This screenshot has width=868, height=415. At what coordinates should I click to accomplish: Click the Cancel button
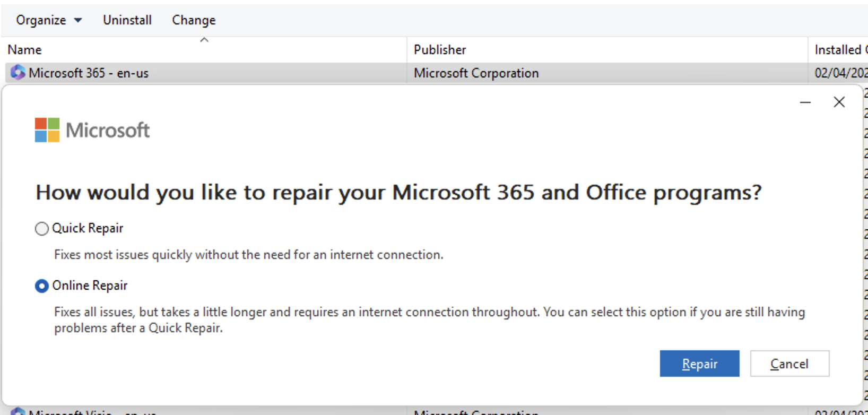(789, 364)
